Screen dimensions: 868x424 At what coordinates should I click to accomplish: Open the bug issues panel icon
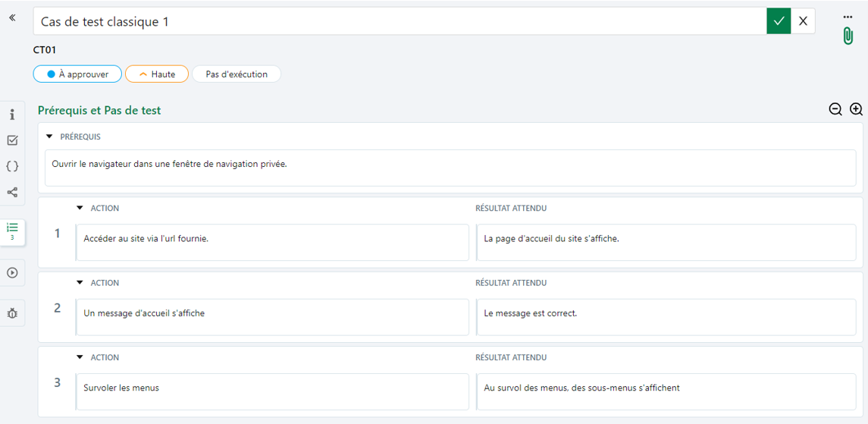point(12,313)
